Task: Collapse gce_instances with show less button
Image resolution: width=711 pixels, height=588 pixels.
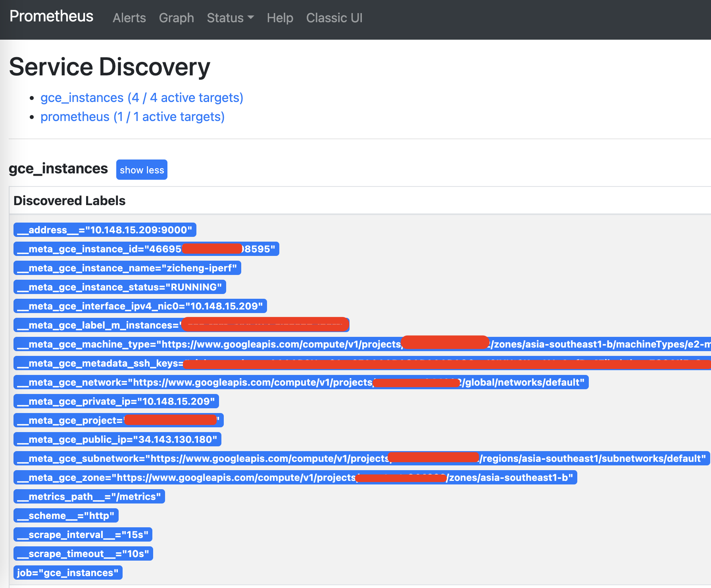Action: coord(142,170)
